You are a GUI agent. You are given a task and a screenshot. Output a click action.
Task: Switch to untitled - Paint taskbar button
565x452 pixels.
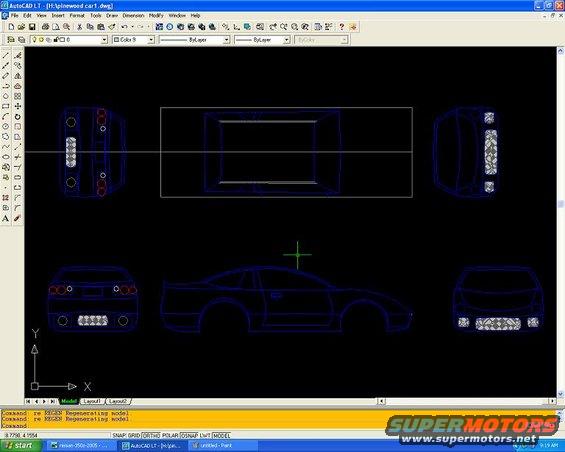(223, 446)
